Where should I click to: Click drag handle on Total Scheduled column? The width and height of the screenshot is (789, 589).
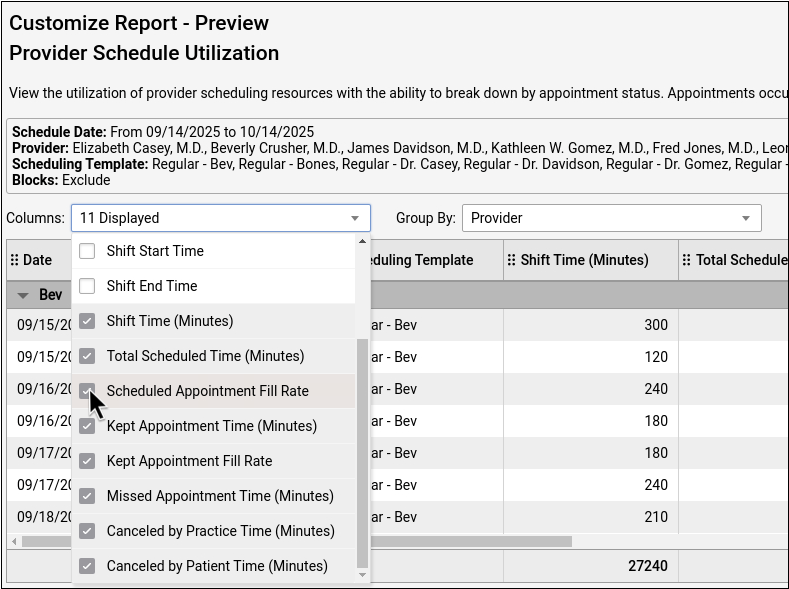coord(686,260)
